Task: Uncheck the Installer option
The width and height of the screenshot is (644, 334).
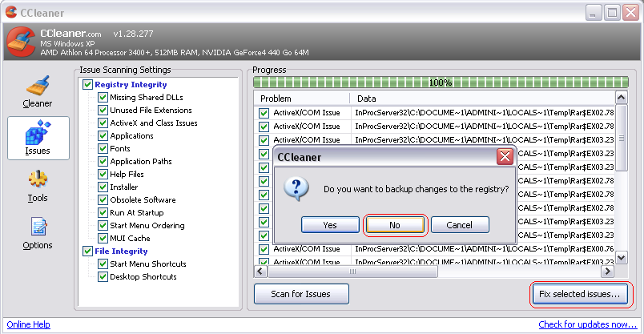Action: click(x=103, y=187)
